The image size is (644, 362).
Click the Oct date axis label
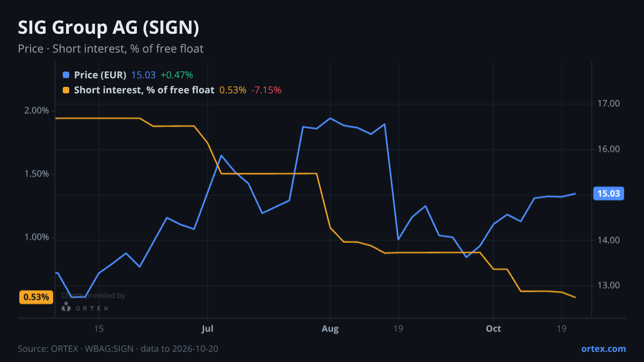493,328
